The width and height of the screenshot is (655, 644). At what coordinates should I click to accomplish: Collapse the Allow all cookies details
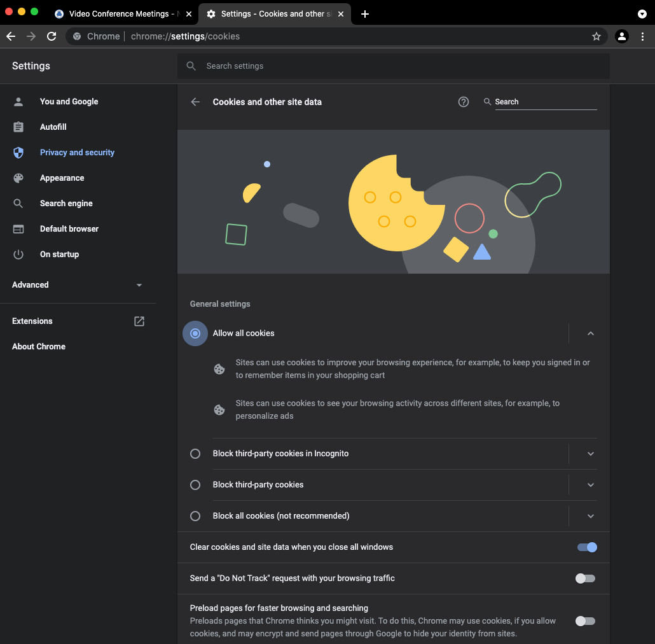[x=590, y=333]
